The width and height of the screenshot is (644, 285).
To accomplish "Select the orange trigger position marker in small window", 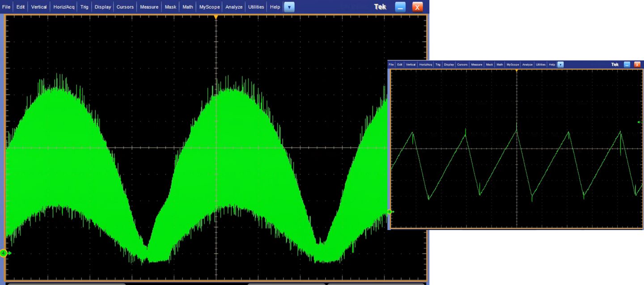I will click(517, 71).
